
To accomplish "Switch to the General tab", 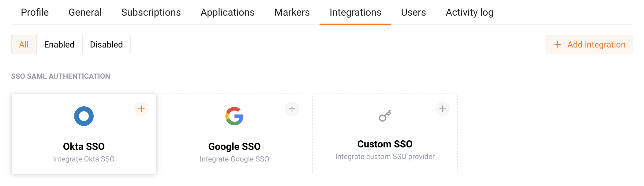I will click(x=85, y=12).
